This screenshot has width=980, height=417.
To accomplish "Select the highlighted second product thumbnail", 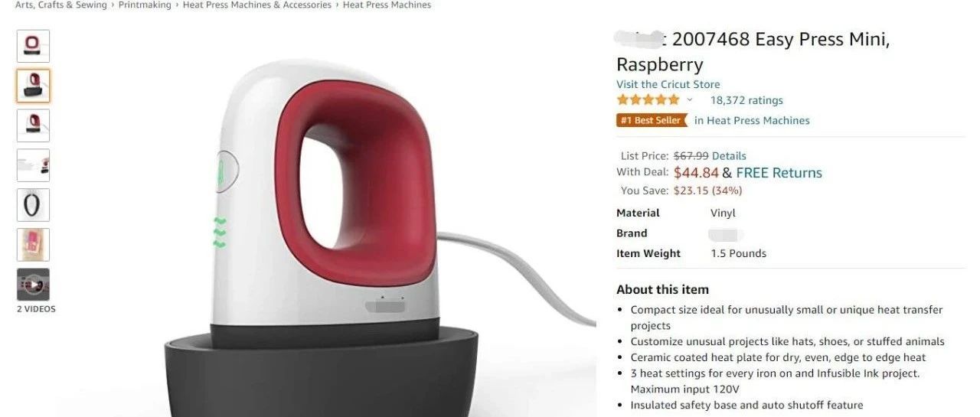I will click(x=33, y=86).
